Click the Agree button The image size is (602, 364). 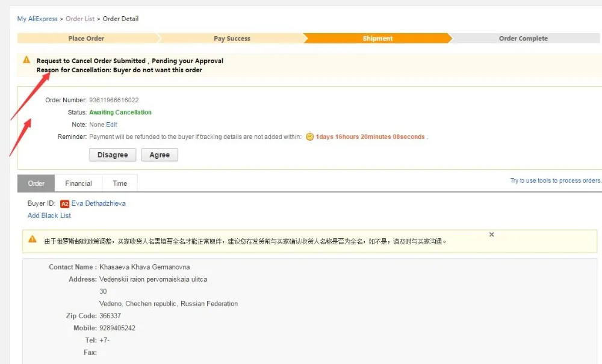coord(160,155)
